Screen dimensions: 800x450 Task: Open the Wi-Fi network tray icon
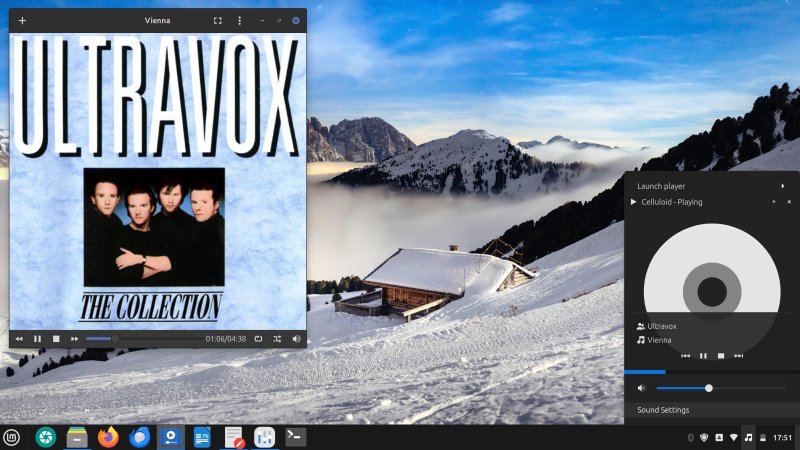click(x=734, y=437)
